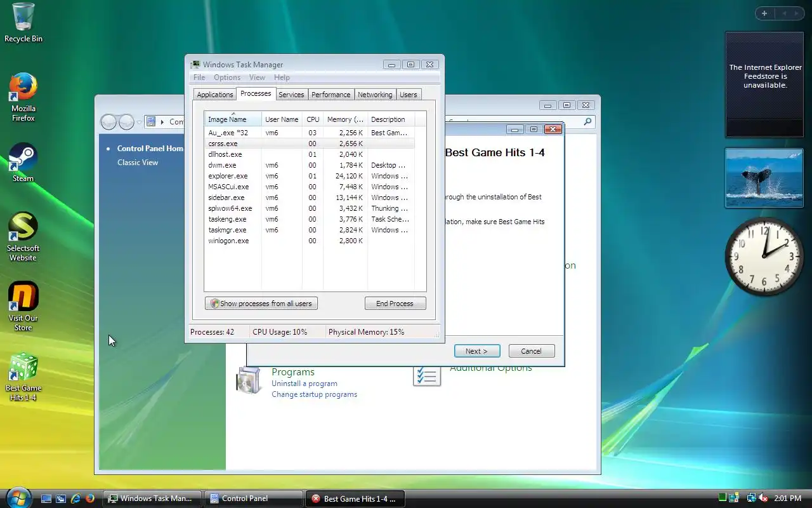This screenshot has width=812, height=508.
Task: Select the csrss.exe process row
Action: pyautogui.click(x=310, y=144)
